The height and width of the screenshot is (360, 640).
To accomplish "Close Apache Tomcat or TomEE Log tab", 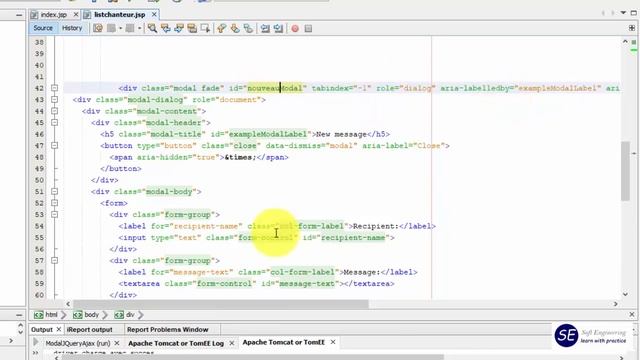I will pos(231,343).
